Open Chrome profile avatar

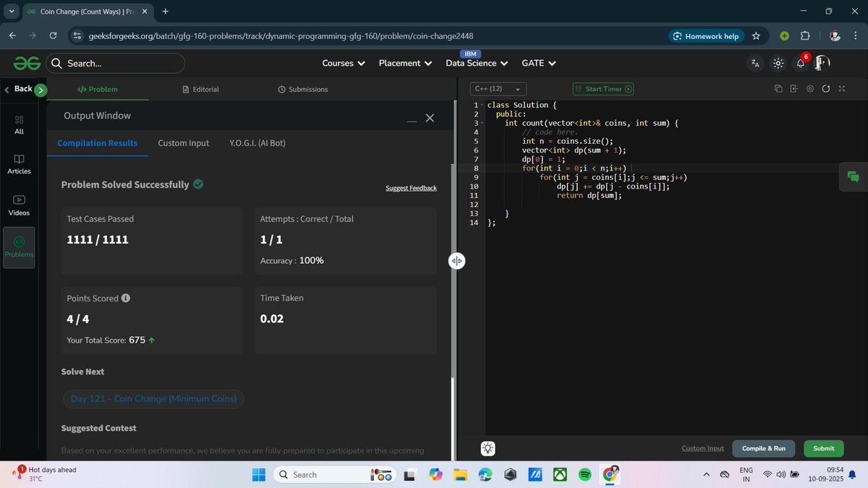tap(835, 35)
